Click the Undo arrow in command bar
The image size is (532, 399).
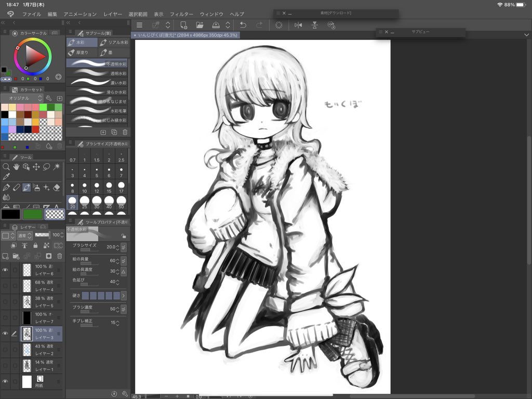[x=243, y=25]
